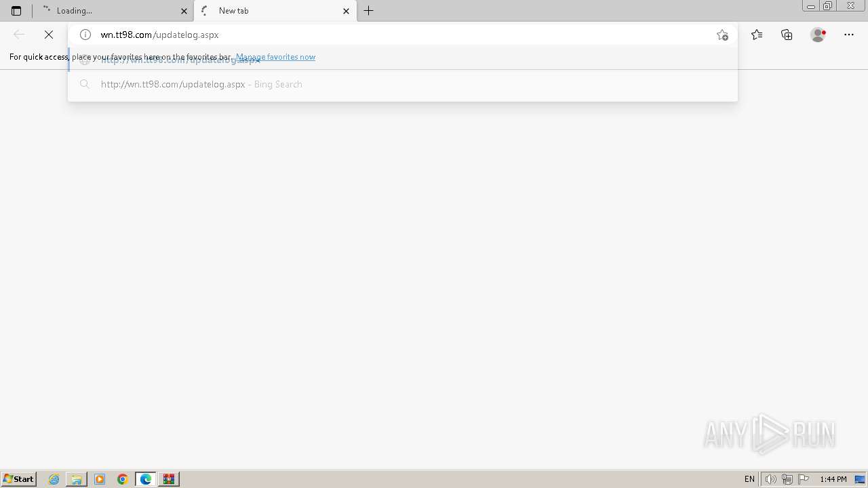Click the EN language indicator
This screenshot has height=488, width=868.
click(x=749, y=479)
